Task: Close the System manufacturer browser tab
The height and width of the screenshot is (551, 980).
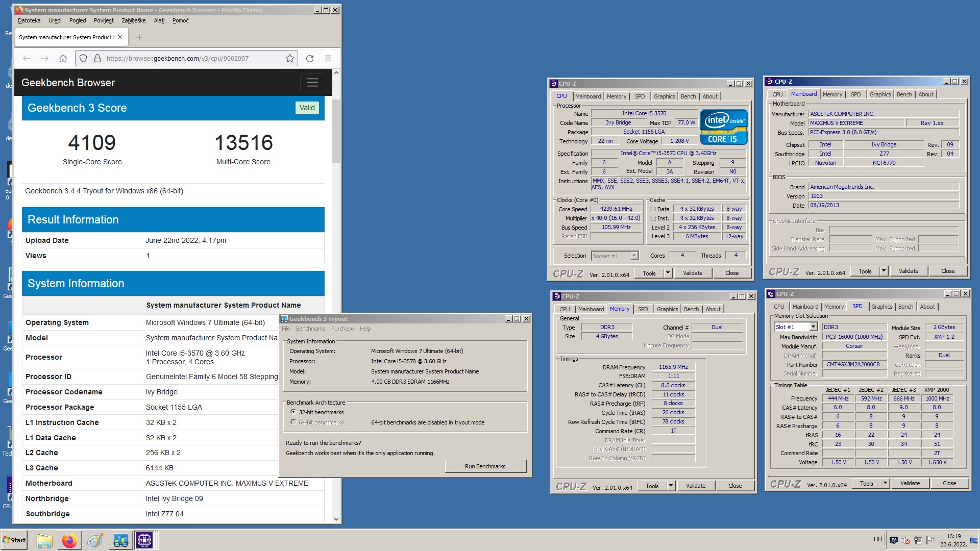Action: (120, 37)
